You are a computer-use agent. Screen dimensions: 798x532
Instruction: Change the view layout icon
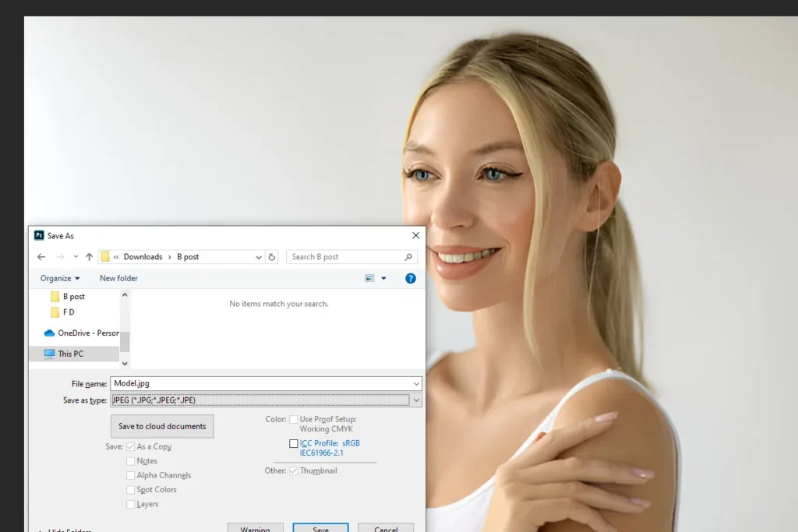(x=369, y=278)
